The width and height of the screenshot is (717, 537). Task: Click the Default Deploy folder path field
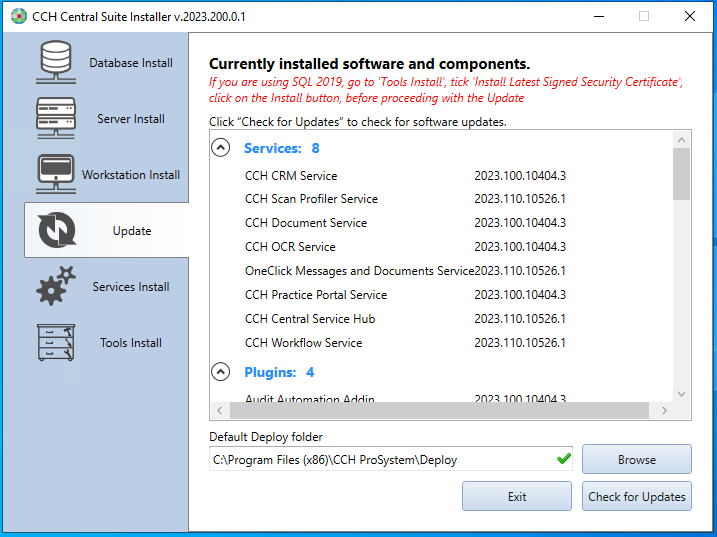tap(380, 460)
